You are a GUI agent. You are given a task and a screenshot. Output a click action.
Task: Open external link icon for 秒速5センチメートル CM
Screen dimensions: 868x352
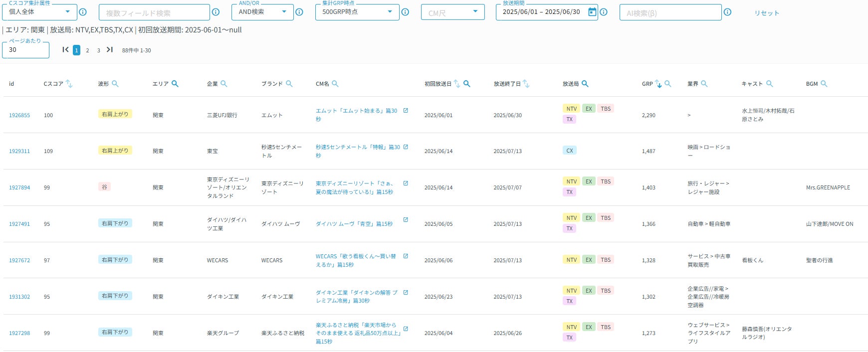coord(406,147)
